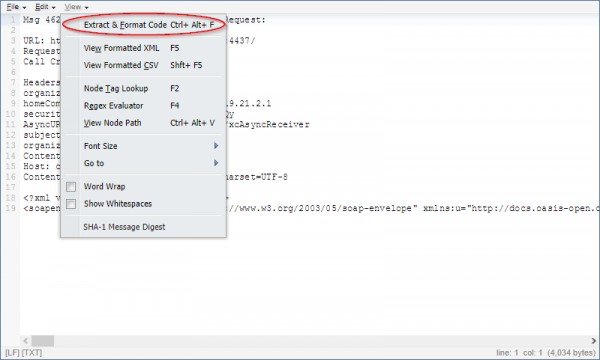This screenshot has height=360, width=600.
Task: Click the line: 1 status indicator
Action: pos(507,353)
